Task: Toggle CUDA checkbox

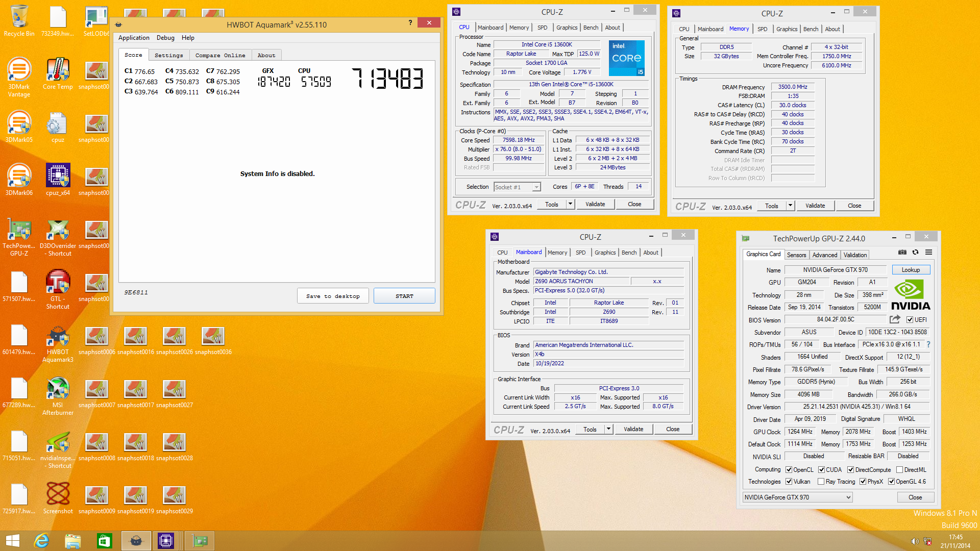Action: (821, 470)
